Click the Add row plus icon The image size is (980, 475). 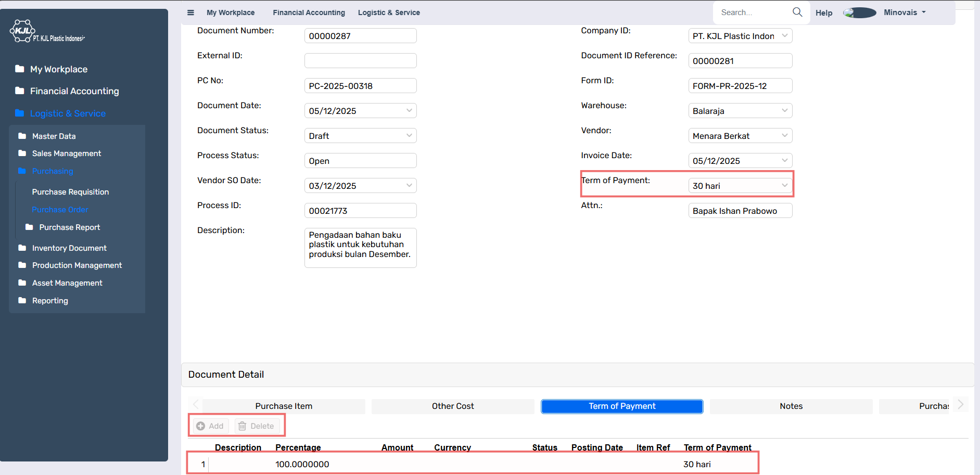pos(201,426)
